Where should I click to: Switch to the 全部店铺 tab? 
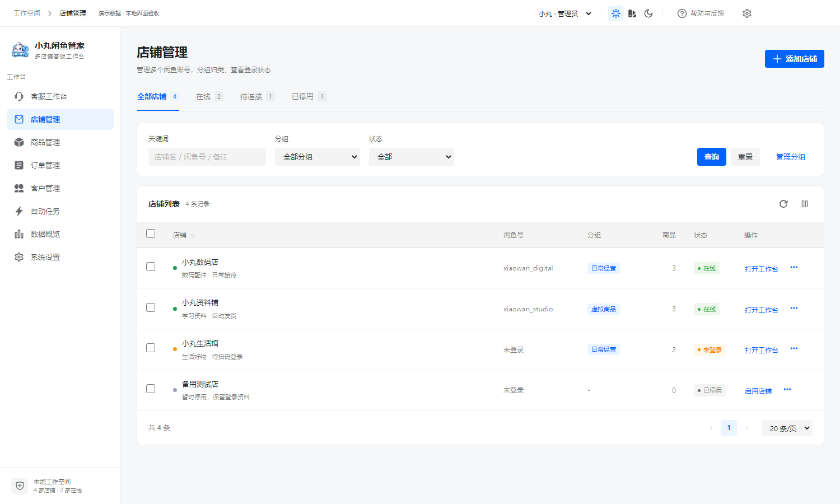point(158,96)
